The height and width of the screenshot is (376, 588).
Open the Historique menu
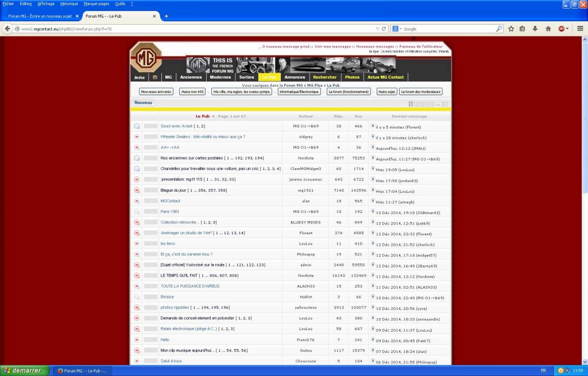[69, 4]
